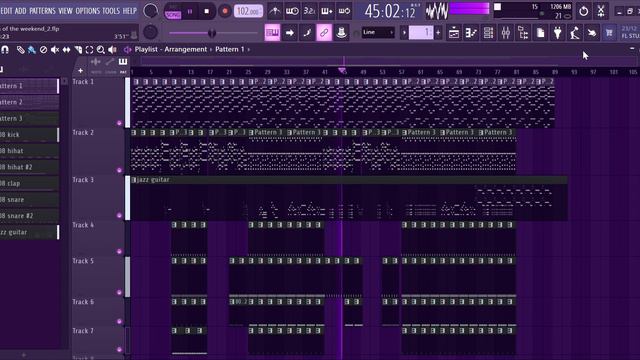640x360 pixels.
Task: Select the Paint brush tool
Action: 31,50
